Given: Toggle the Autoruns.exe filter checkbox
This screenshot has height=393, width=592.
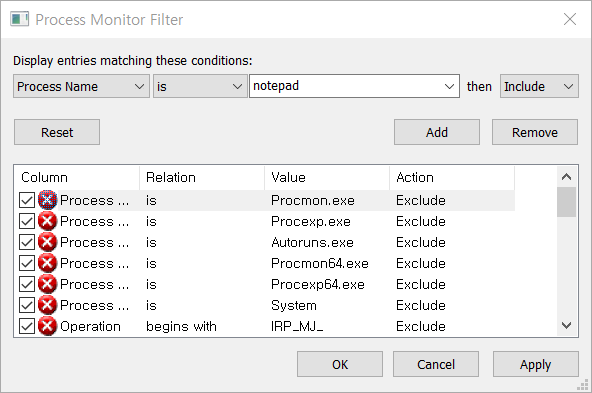Looking at the screenshot, I should 27,242.
